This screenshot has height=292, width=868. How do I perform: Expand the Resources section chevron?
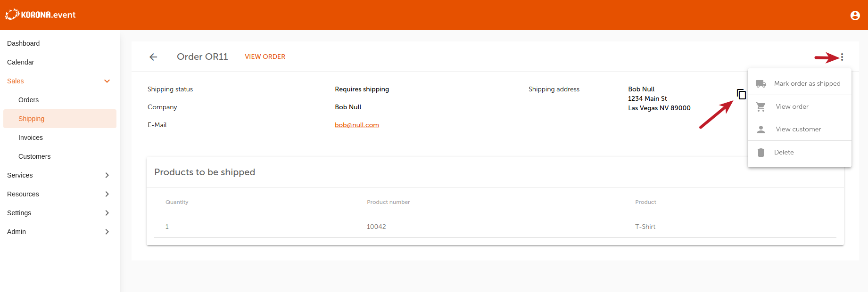pos(107,194)
